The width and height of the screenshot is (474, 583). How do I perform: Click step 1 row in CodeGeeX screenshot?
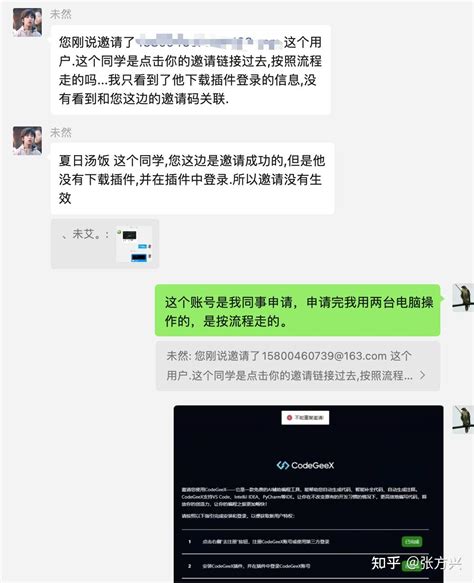point(305,541)
